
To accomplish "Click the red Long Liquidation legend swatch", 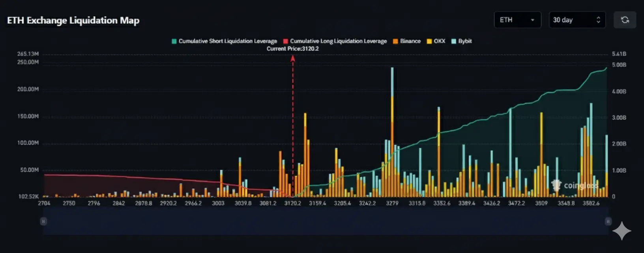I will click(285, 42).
